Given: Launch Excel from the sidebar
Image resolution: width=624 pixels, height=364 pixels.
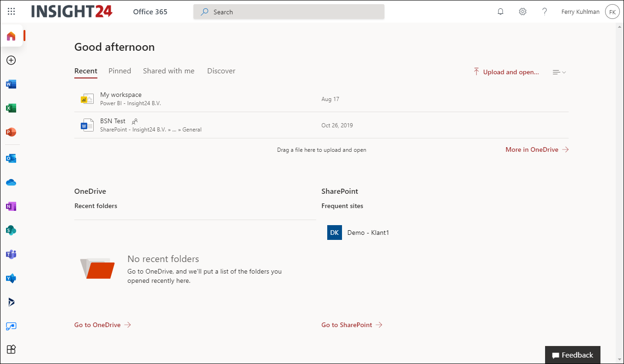Looking at the screenshot, I should 12,108.
